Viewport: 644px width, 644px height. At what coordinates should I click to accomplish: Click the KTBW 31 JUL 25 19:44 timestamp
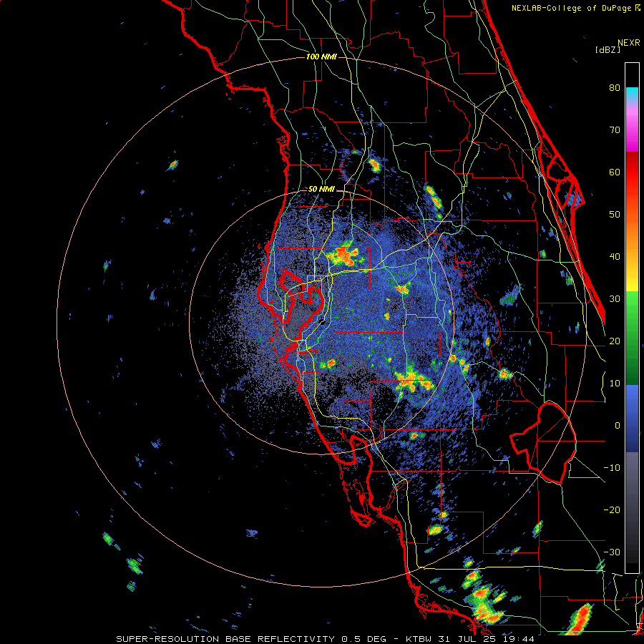(470, 639)
